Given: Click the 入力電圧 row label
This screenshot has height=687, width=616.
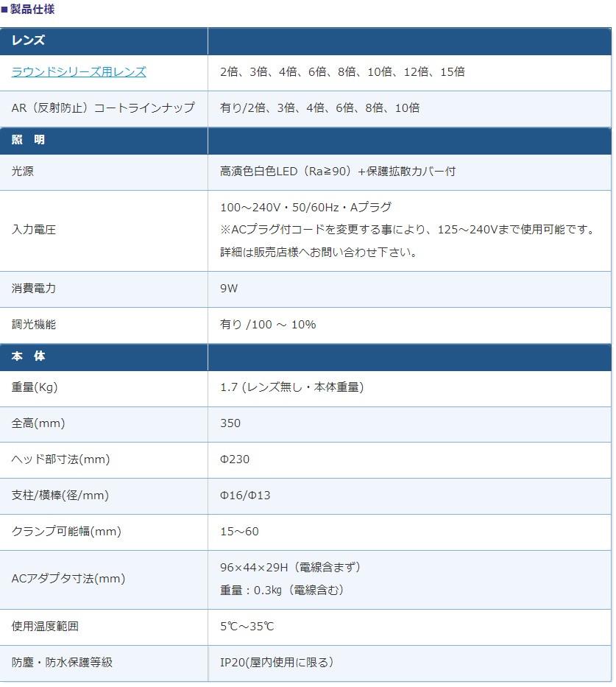Looking at the screenshot, I should (34, 230).
